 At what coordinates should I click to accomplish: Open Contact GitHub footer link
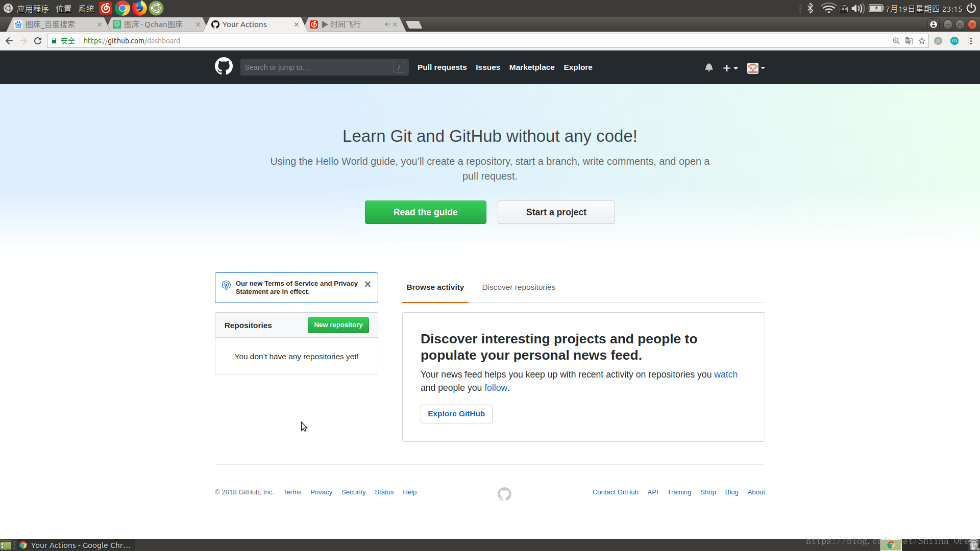pos(616,492)
